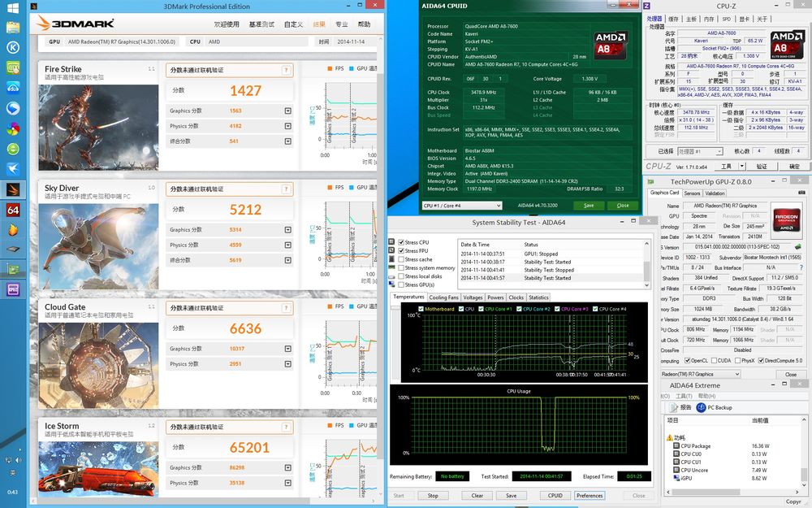Click the AMD A8 logo in AIDA64 CPUID
Screen dimensions: 812x508
click(610, 45)
